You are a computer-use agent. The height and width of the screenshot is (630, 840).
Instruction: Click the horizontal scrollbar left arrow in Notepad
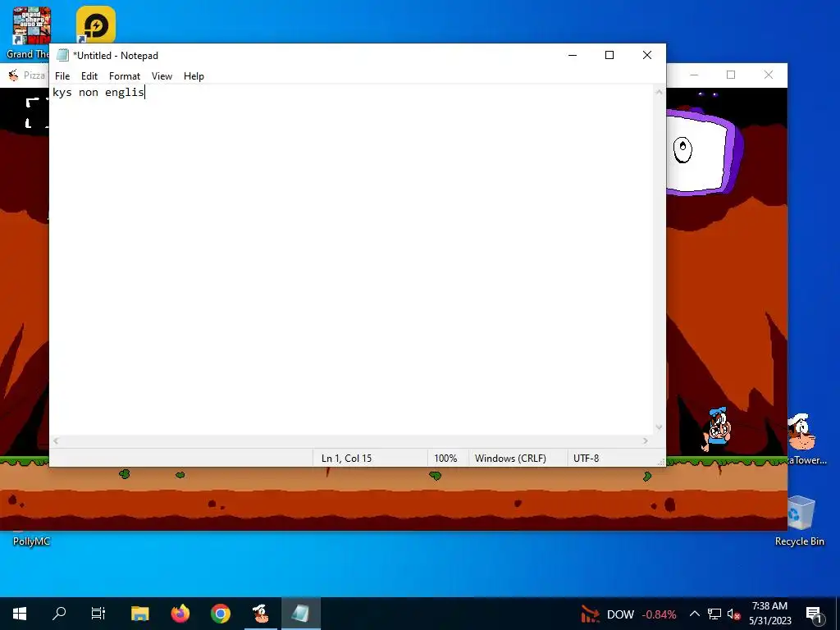point(57,441)
